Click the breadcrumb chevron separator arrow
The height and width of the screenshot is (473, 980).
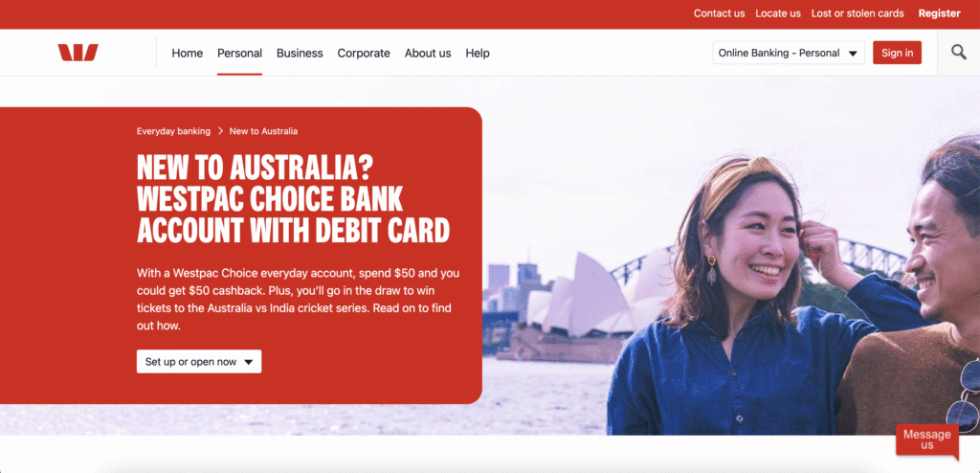[x=220, y=131]
